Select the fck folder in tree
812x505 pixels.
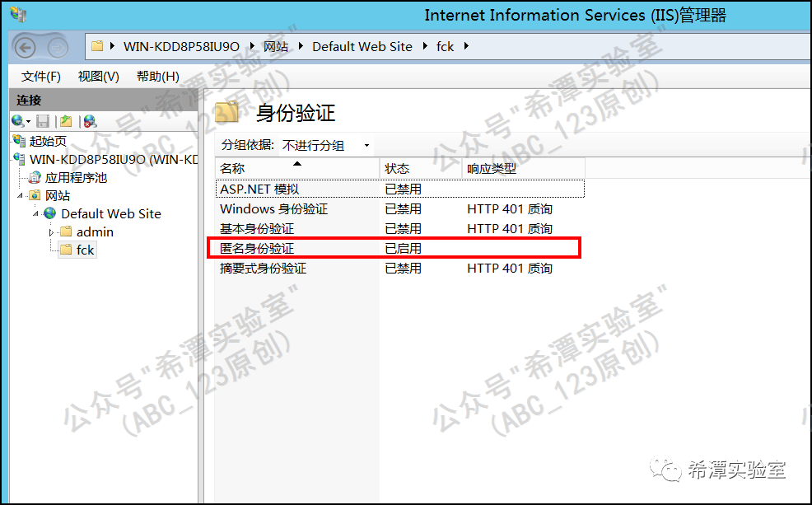point(85,250)
